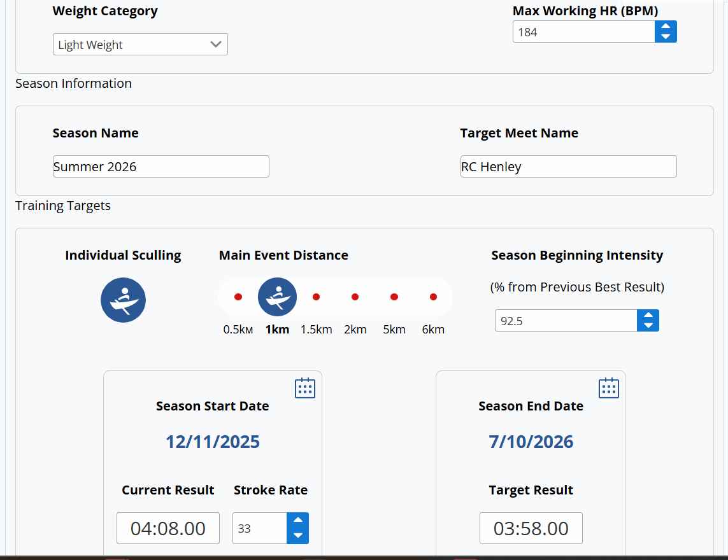Screen dimensions: 728x560
Task: Edit the Target Result time field
Action: tap(531, 528)
